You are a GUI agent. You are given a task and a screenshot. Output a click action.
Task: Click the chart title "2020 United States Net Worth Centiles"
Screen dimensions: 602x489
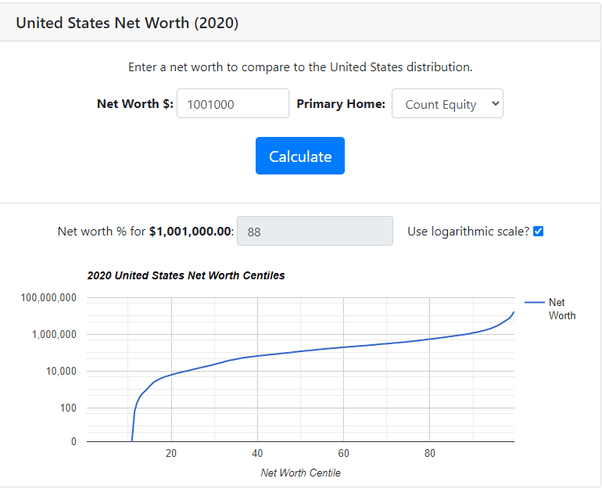click(x=186, y=275)
